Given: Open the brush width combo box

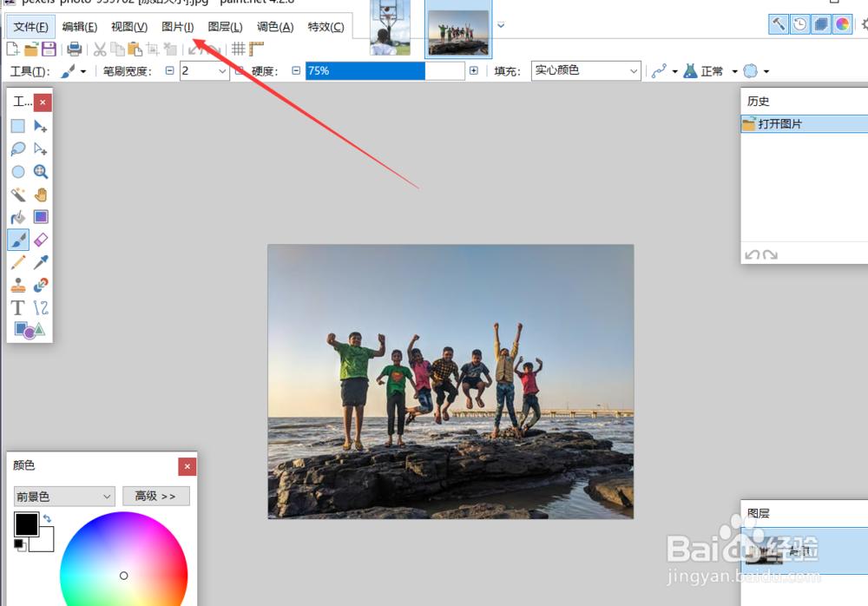Looking at the screenshot, I should point(204,71).
